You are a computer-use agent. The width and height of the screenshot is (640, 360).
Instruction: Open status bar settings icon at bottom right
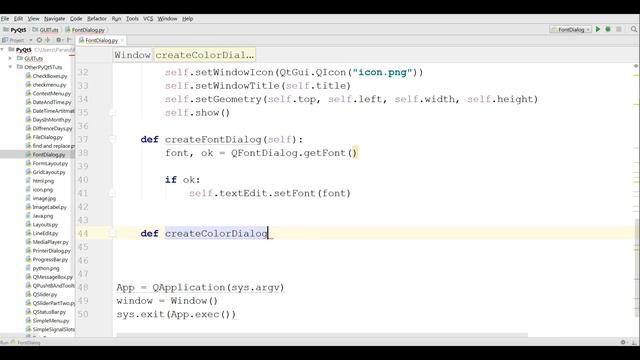[623, 342]
